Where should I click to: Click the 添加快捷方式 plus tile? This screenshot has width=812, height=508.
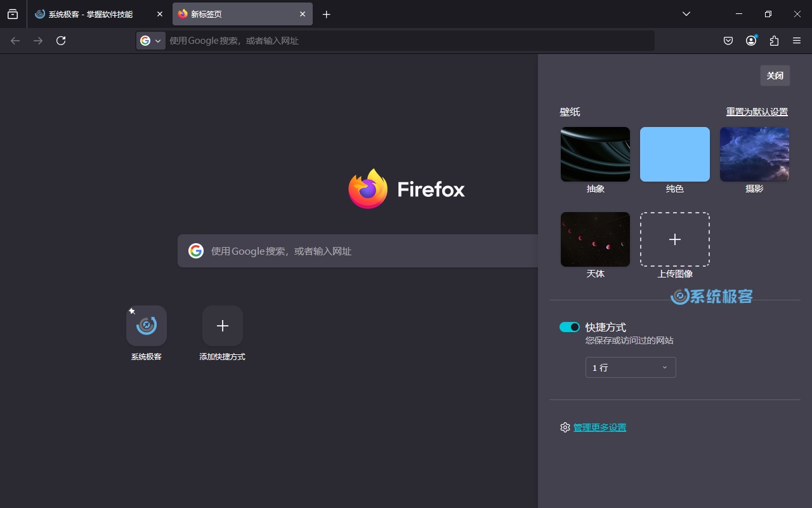coord(223,326)
